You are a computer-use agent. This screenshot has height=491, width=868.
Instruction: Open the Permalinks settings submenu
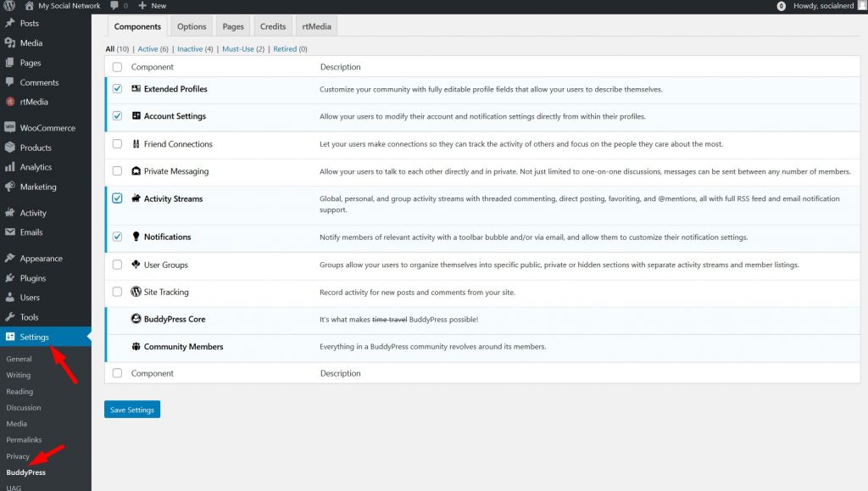coord(24,439)
